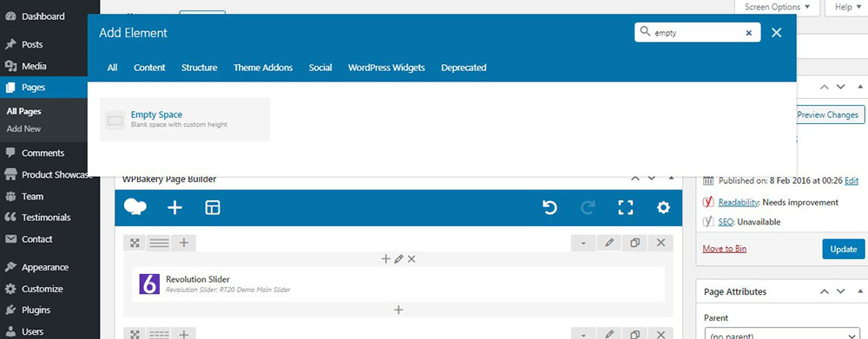Click the search box containing 'empty'

point(698,33)
